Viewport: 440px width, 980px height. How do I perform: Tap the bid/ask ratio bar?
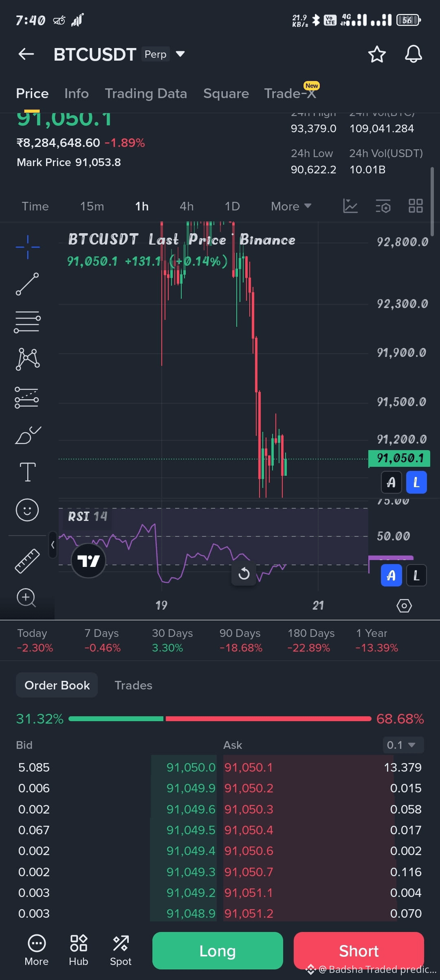tap(220, 719)
